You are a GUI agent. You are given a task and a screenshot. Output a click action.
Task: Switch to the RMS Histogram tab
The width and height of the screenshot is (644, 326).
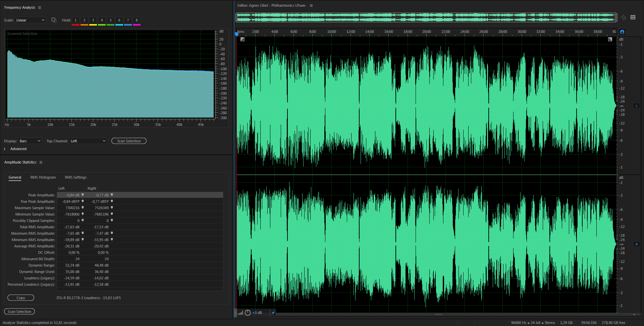[43, 177]
